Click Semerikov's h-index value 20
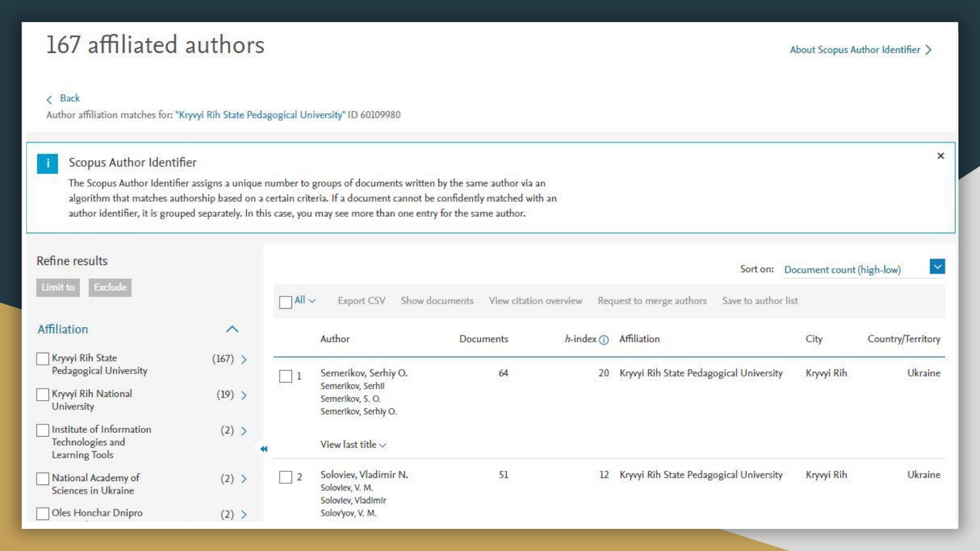 coord(604,373)
